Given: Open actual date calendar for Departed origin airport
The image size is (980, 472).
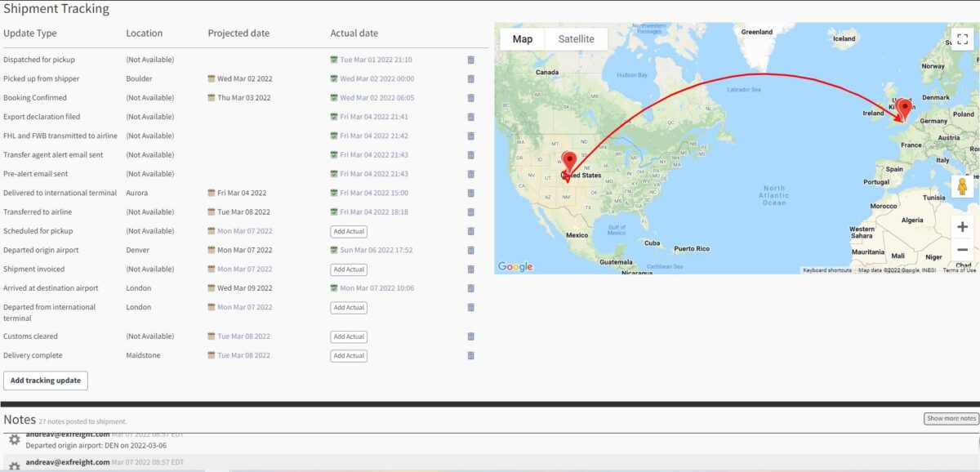Looking at the screenshot, I should tap(334, 250).
